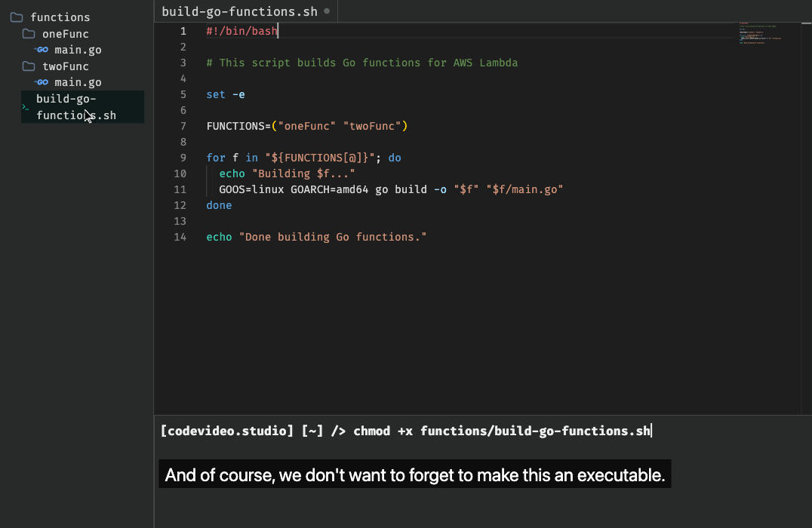The height and width of the screenshot is (528, 812).
Task: Click the oneFunc folder icon
Action: (29, 34)
